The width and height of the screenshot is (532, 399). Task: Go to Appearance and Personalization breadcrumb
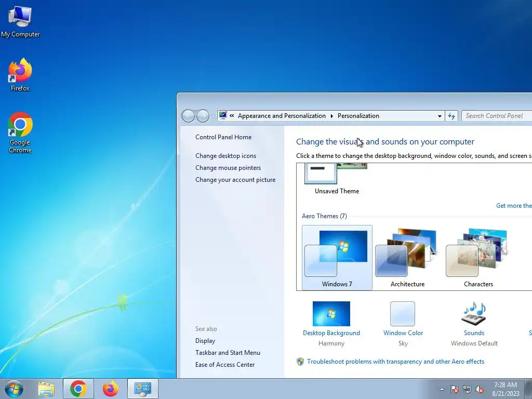(282, 116)
